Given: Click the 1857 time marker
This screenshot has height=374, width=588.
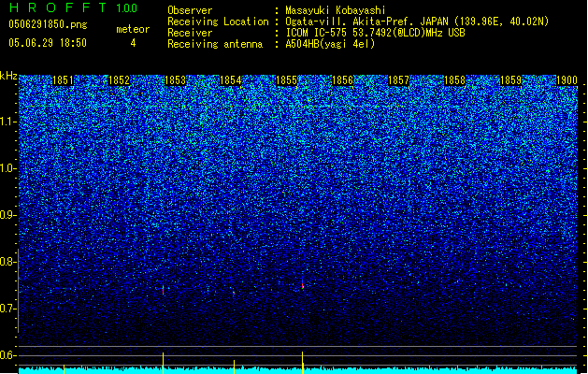Looking at the screenshot, I should (398, 80).
